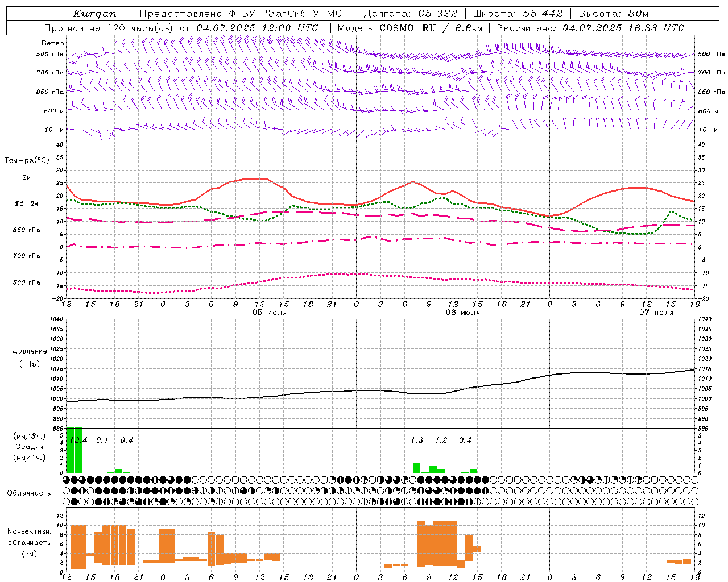Click the red 2м legend line sample
Viewport: 728px width, 582px height.
click(26, 184)
